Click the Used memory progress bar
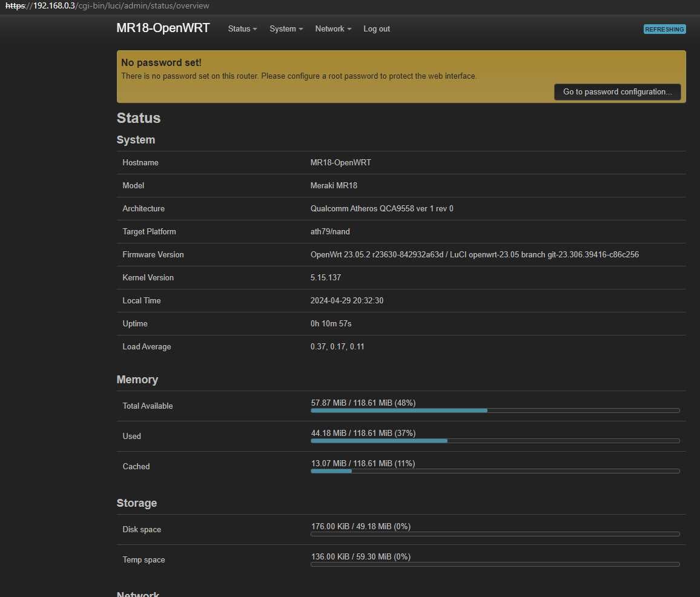 tap(495, 441)
